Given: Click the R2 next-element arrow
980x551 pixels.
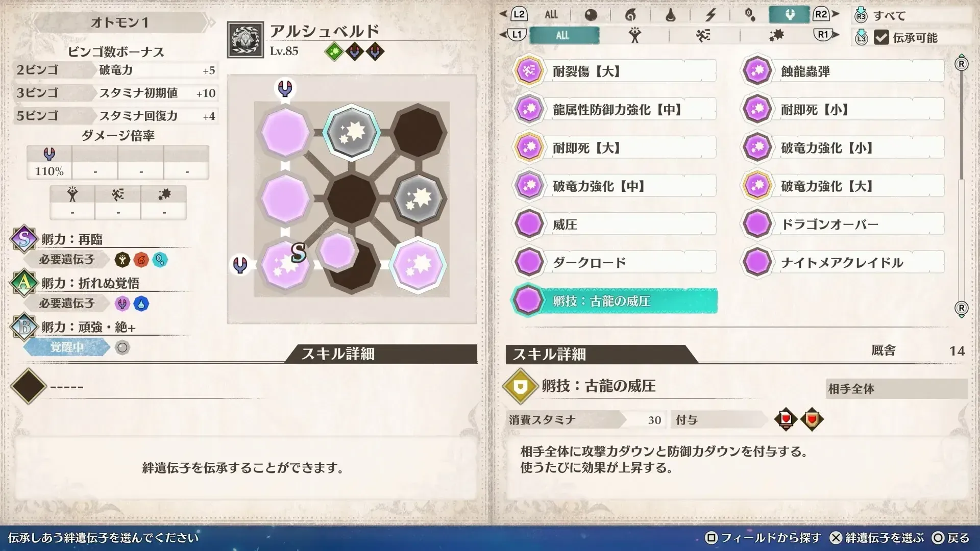Looking at the screenshot, I should click(x=825, y=14).
